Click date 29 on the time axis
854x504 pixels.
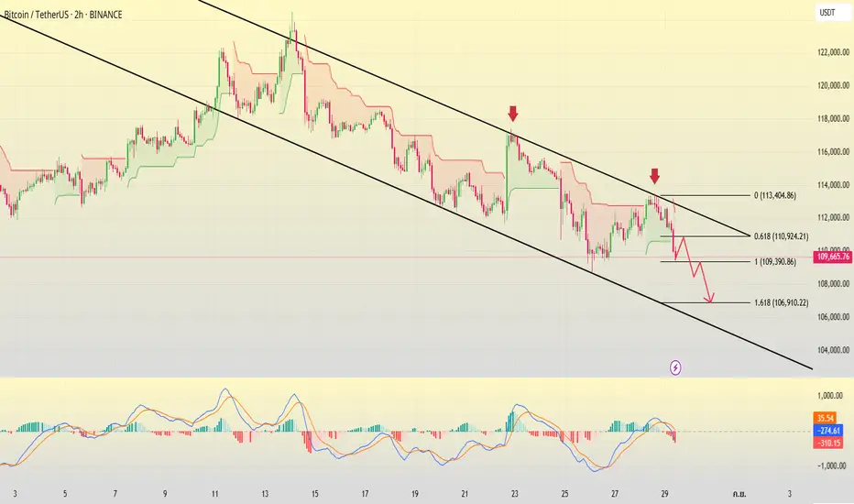(x=664, y=494)
